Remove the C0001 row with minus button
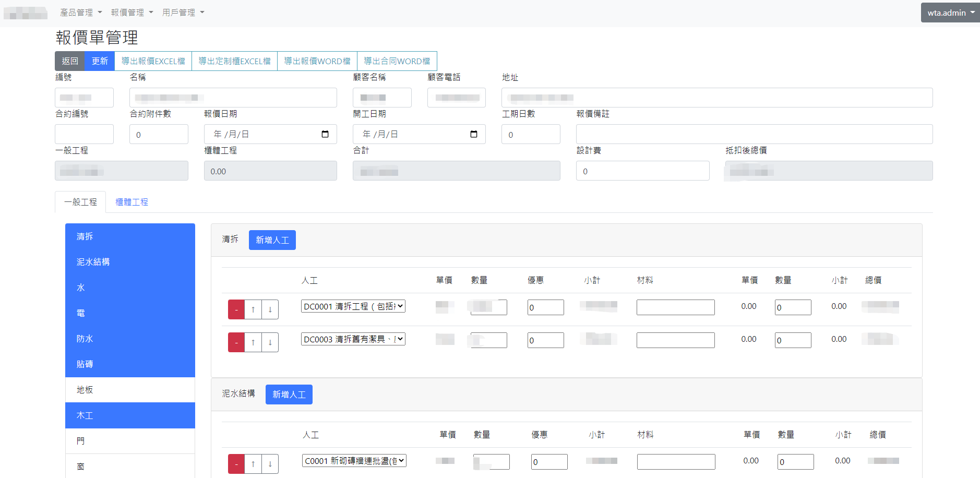 [236, 464]
